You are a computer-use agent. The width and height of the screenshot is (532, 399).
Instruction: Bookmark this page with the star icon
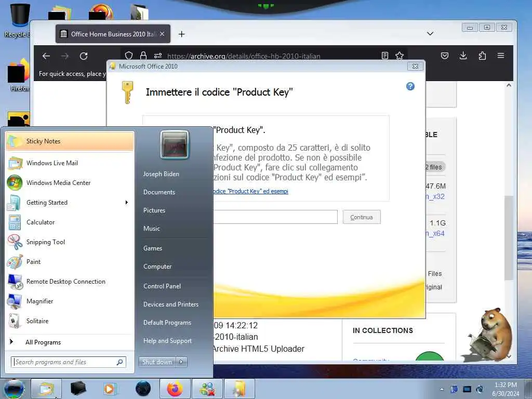click(x=400, y=56)
